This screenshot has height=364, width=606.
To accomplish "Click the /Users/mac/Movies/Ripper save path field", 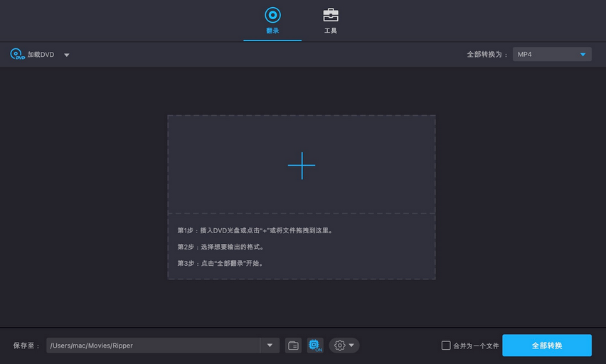I will coord(153,346).
